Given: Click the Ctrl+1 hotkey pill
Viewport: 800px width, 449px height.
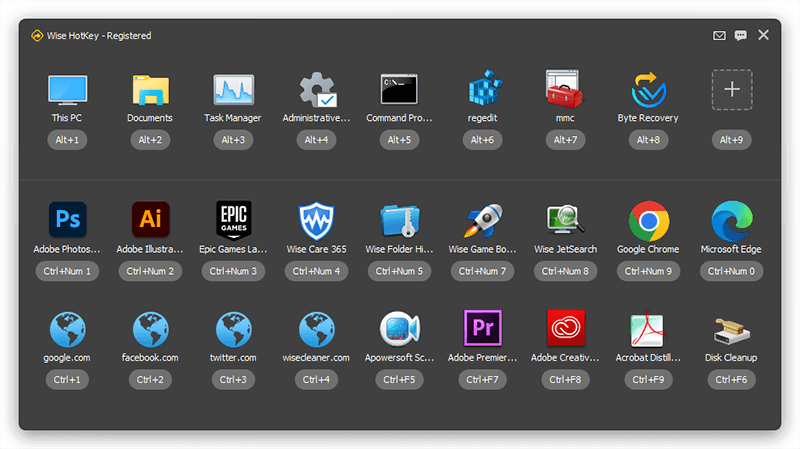Looking at the screenshot, I should pos(67,380).
